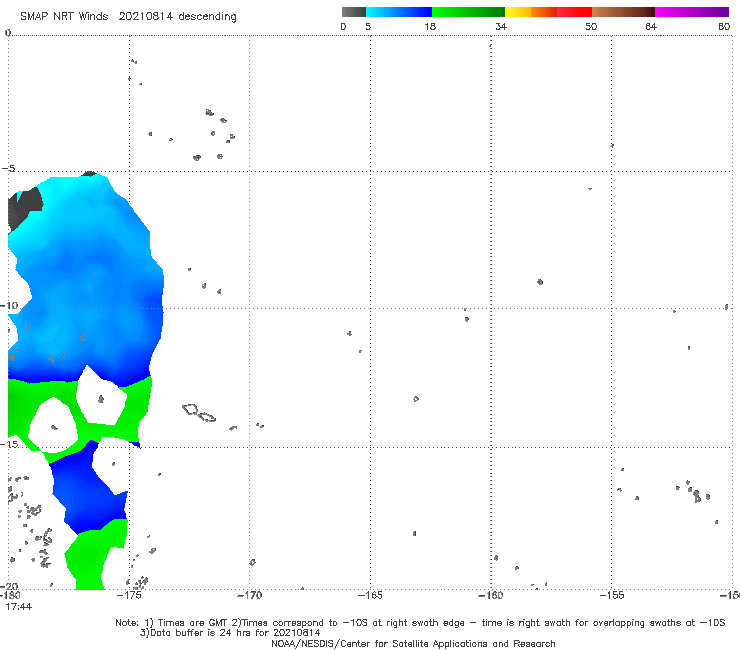Viewport: 740px width, 650px height.
Task: Click the red segment of the colorbar
Action: tap(574, 12)
